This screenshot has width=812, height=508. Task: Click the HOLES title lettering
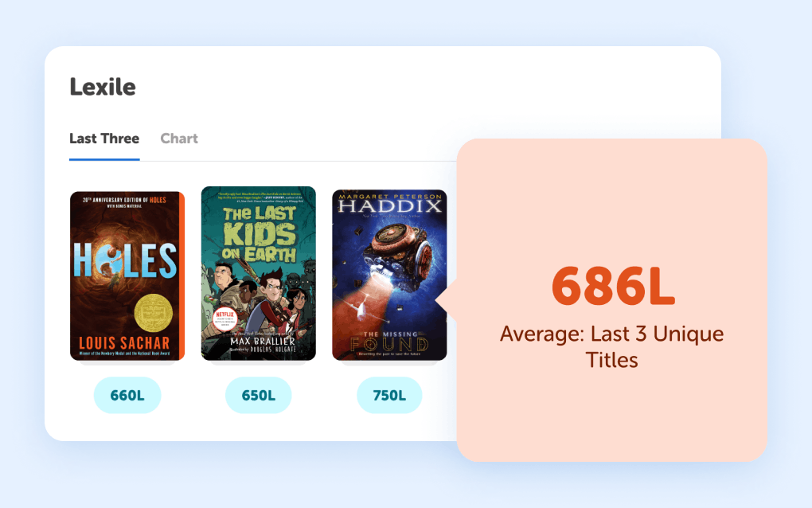(x=126, y=260)
